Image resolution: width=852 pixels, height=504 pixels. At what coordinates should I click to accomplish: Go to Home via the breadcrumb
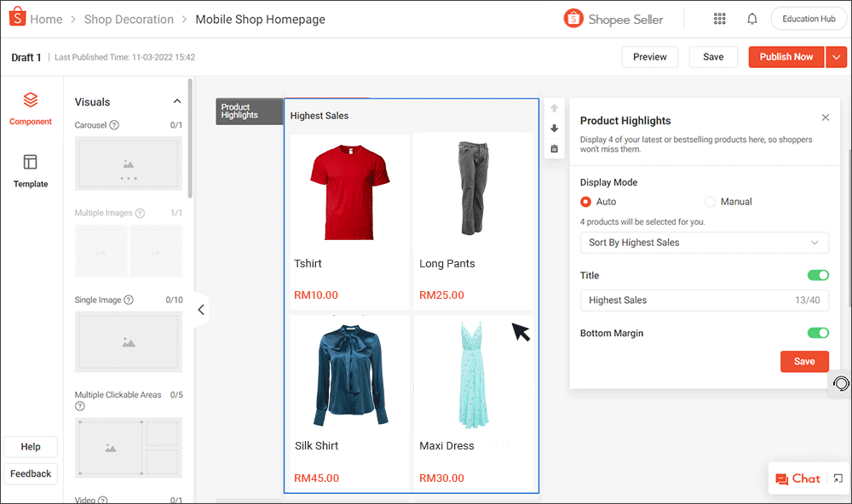[47, 18]
